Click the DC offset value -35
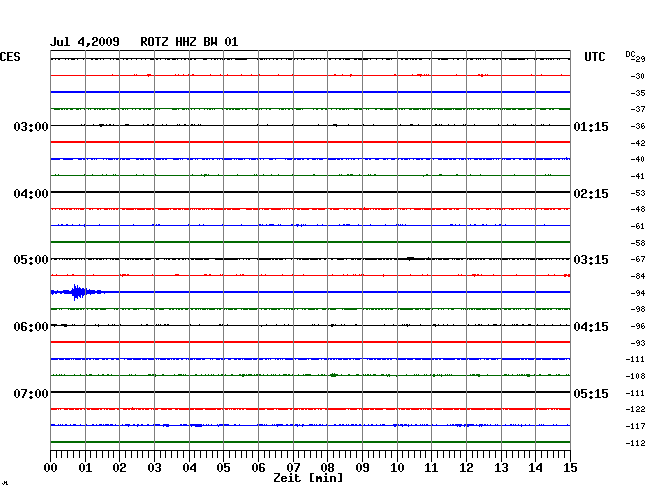This screenshot has height=494, width=650. pos(638,93)
